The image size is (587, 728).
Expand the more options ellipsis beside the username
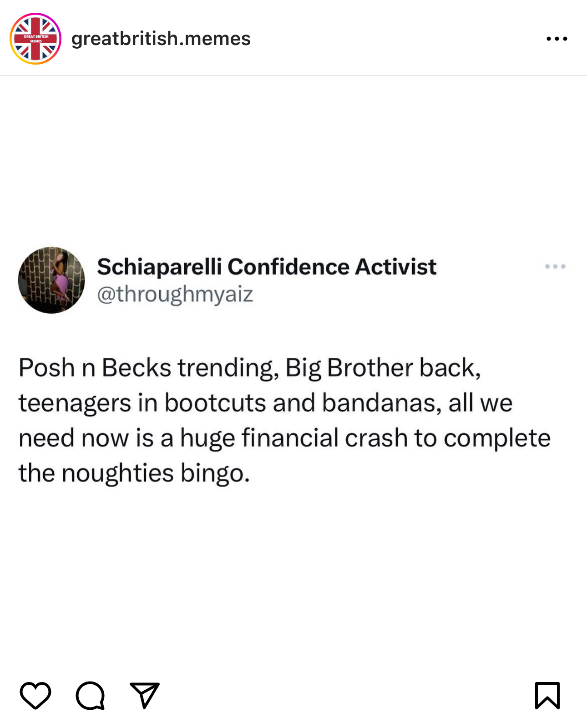pyautogui.click(x=557, y=39)
